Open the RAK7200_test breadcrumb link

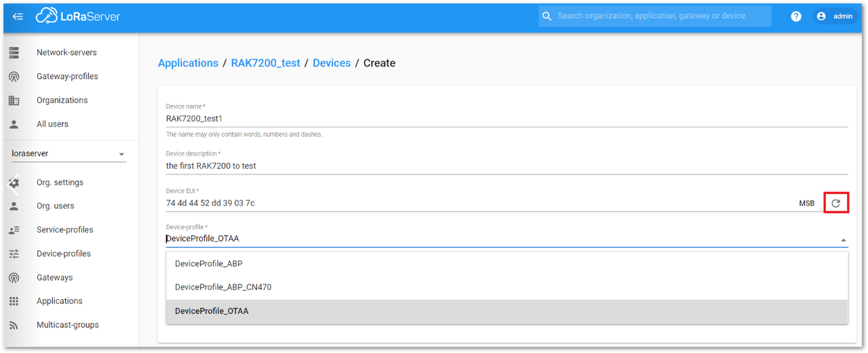[x=265, y=63]
